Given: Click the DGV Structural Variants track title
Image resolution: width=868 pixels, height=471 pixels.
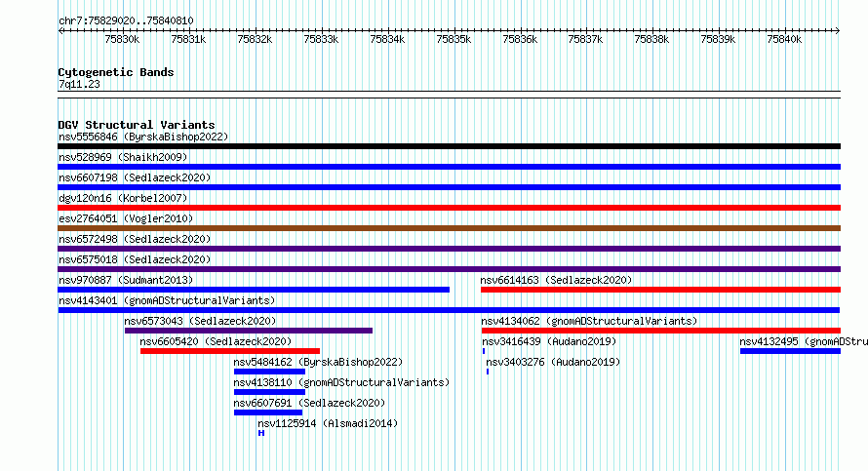Looking at the screenshot, I should [137, 125].
